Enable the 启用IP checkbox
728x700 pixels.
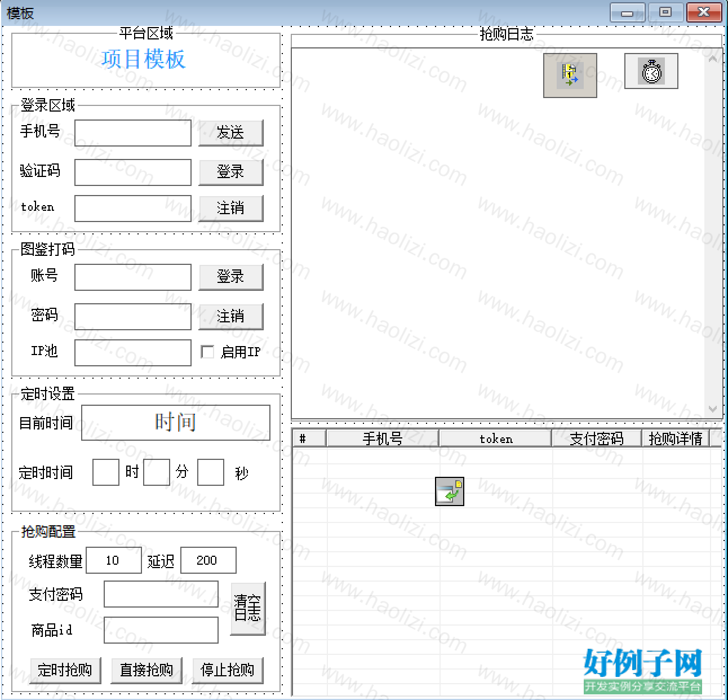(x=207, y=352)
